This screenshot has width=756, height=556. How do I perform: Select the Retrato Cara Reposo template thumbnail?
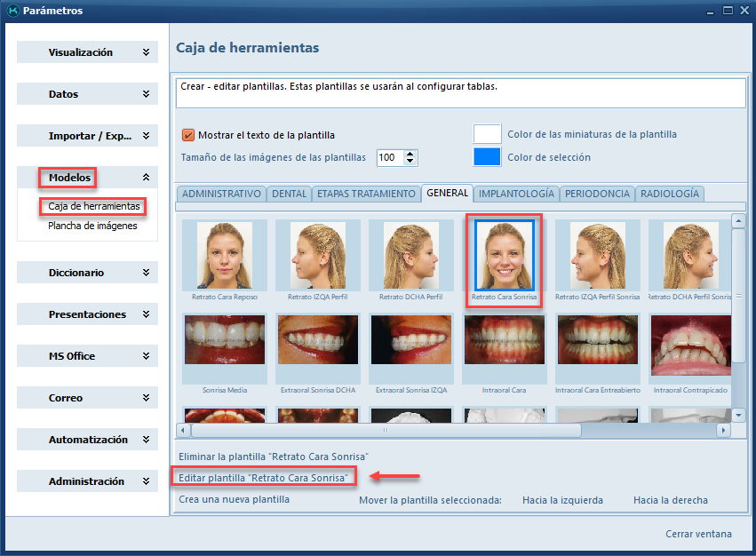click(224, 255)
